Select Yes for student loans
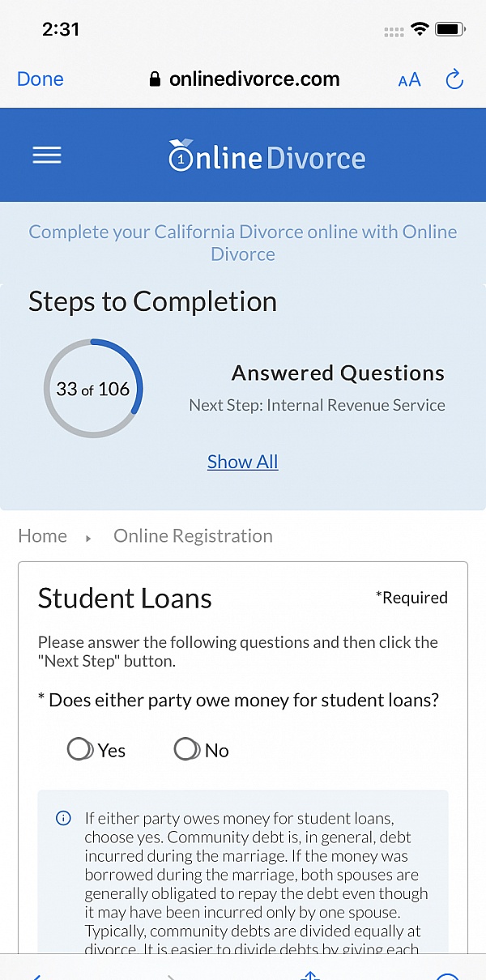The height and width of the screenshot is (980, 486). [80, 749]
